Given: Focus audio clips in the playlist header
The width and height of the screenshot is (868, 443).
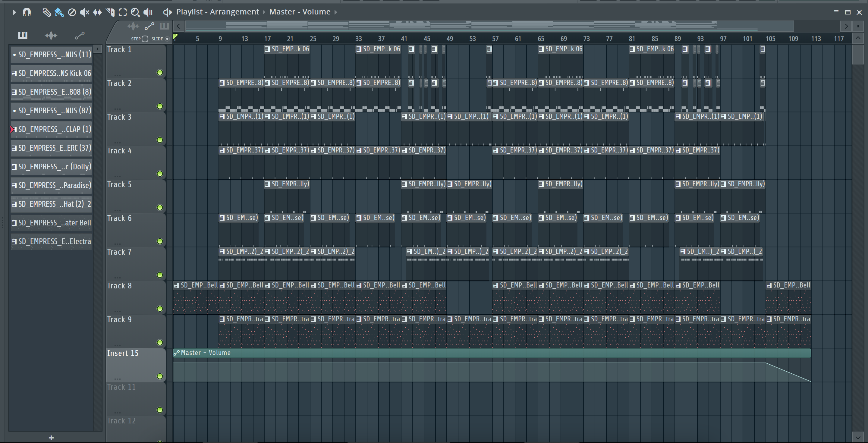Looking at the screenshot, I should point(133,26).
